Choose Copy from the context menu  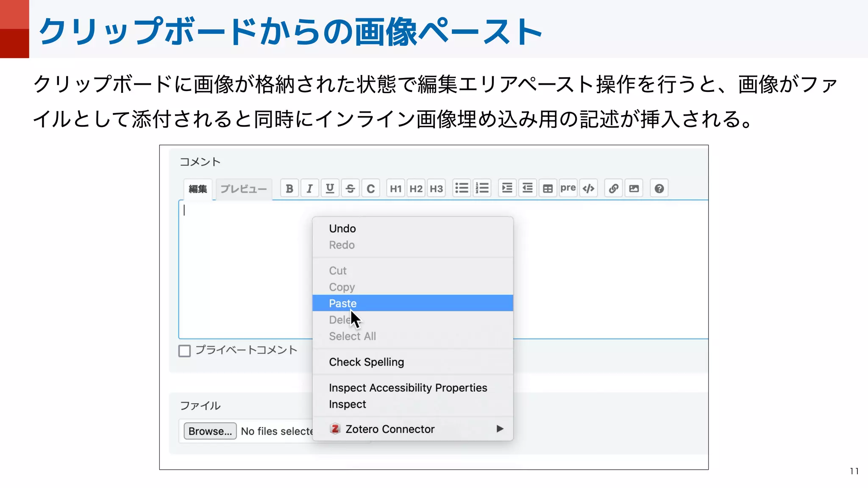tap(413, 287)
